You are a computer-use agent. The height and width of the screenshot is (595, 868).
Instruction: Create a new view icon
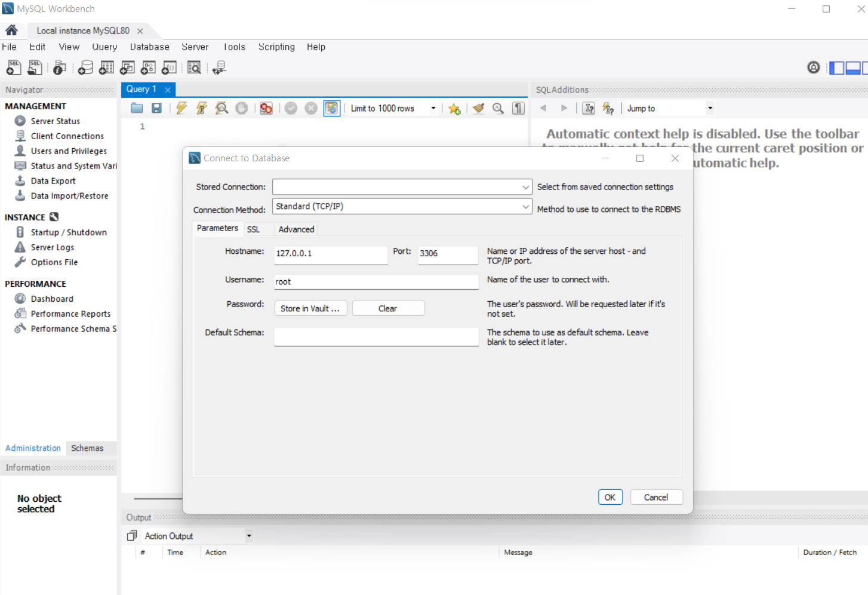(127, 68)
